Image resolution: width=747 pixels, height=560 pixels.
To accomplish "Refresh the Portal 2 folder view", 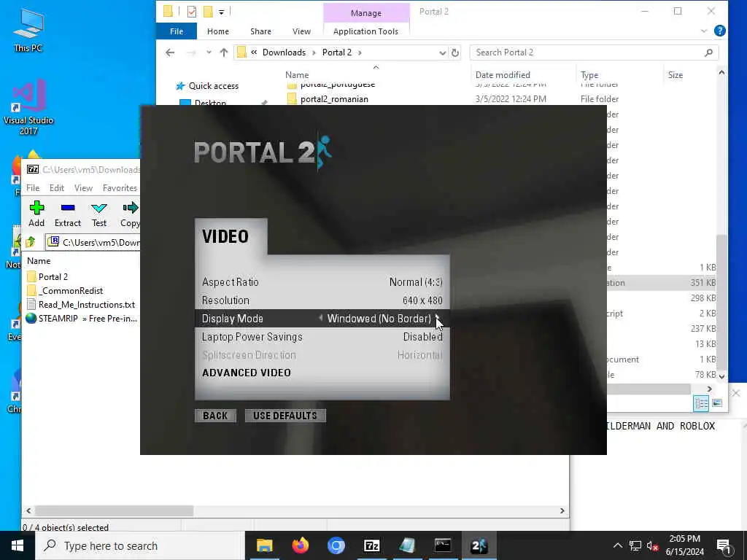I will click(455, 52).
